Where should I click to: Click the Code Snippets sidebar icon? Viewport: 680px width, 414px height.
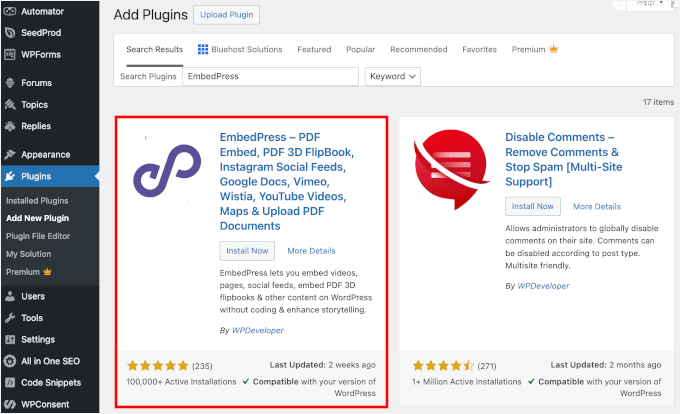(x=10, y=383)
